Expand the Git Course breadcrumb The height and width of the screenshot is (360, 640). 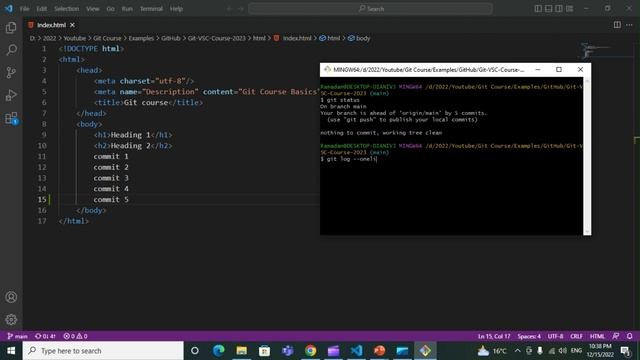107,38
